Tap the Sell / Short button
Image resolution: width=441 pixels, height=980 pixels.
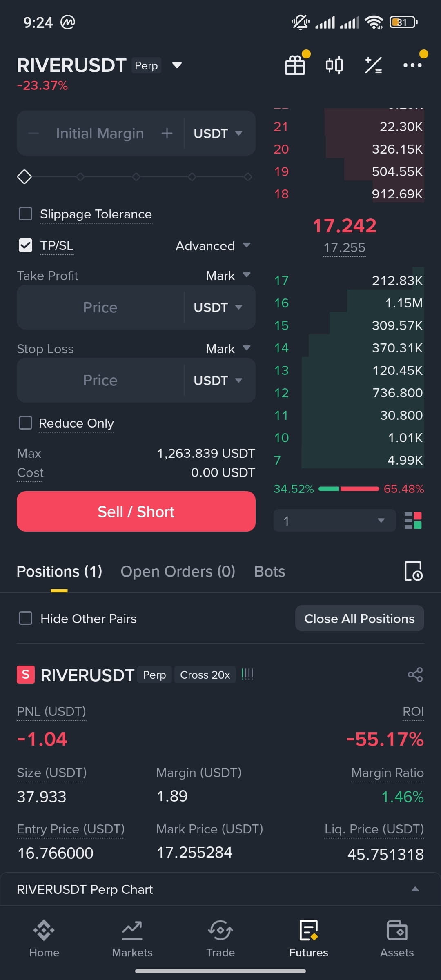136,512
